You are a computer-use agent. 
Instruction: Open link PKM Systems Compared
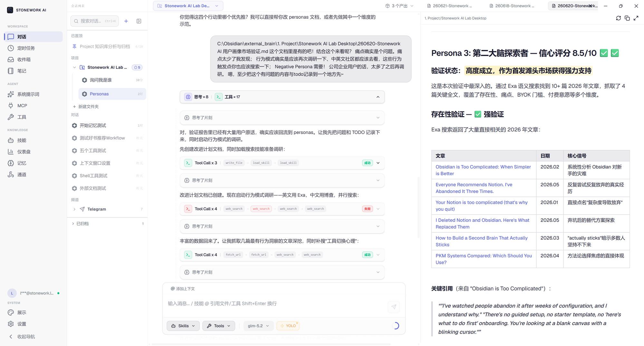click(484, 259)
